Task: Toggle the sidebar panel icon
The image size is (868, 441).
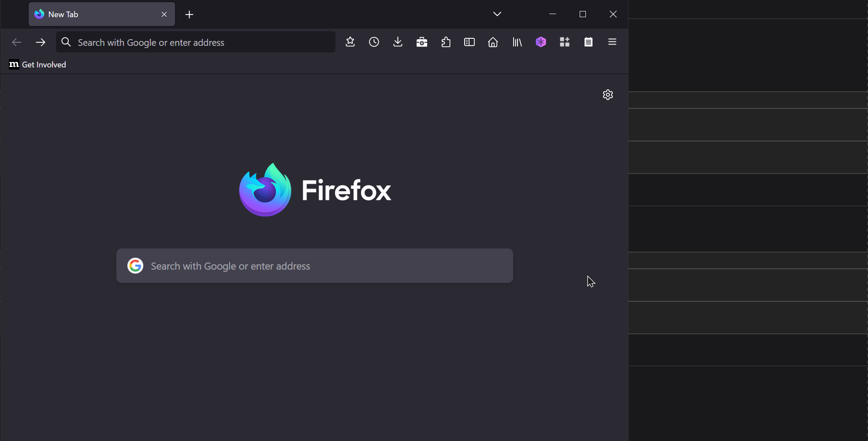Action: (469, 42)
